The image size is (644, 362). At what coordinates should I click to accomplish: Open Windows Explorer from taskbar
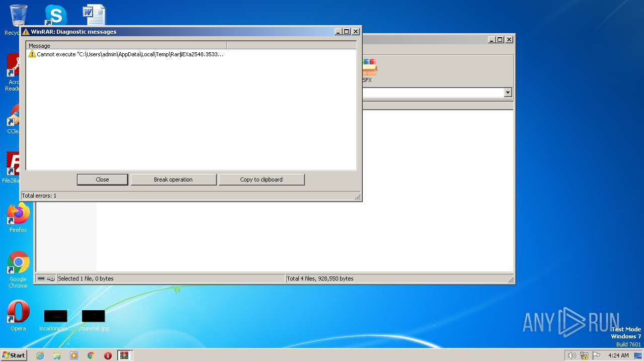click(57, 355)
